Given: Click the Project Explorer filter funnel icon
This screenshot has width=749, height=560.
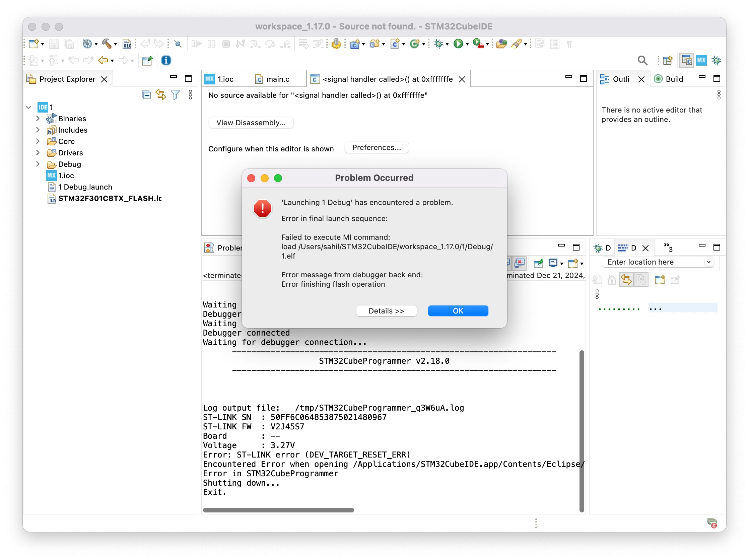Looking at the screenshot, I should click(x=175, y=95).
